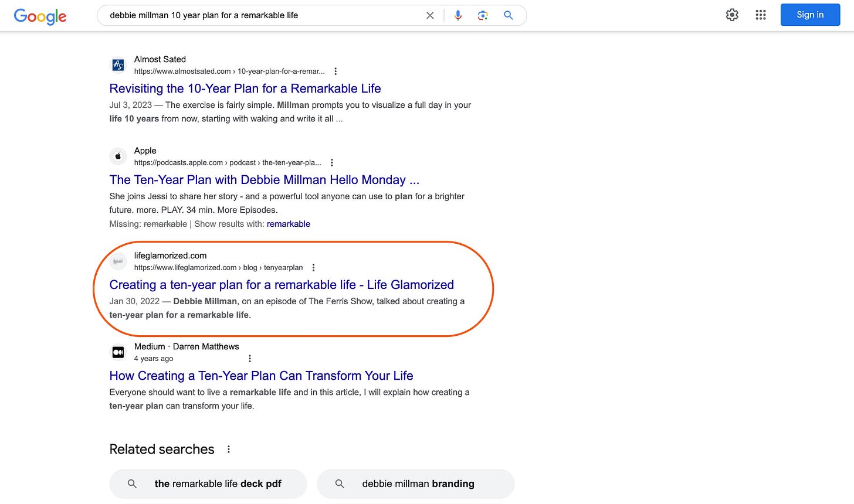The height and width of the screenshot is (504, 854).
Task: Click the Sign in button
Action: click(x=810, y=15)
